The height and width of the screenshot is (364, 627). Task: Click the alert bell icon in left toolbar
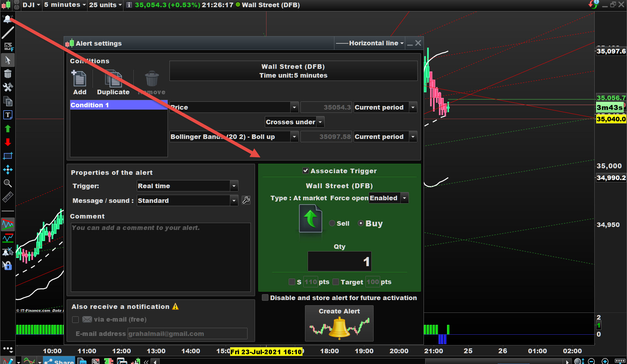[7, 19]
